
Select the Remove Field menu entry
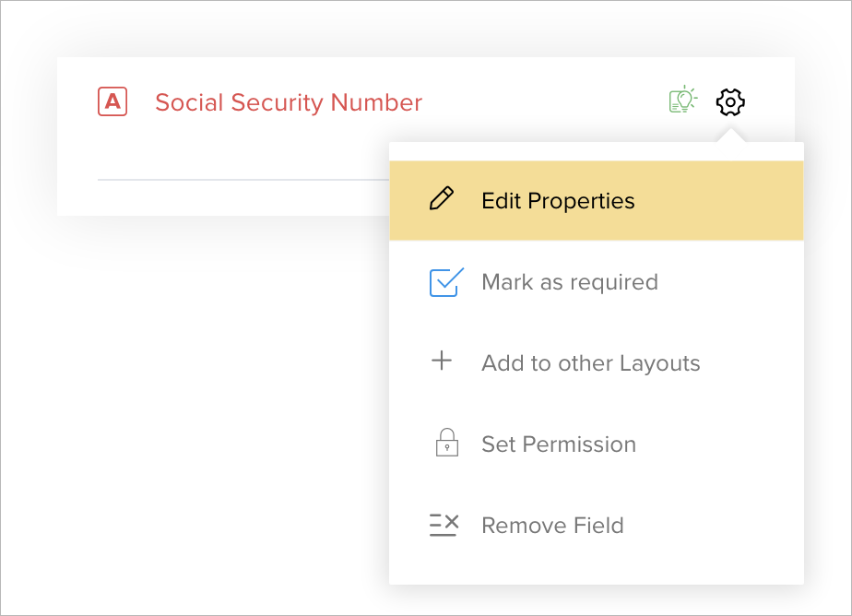point(552,526)
